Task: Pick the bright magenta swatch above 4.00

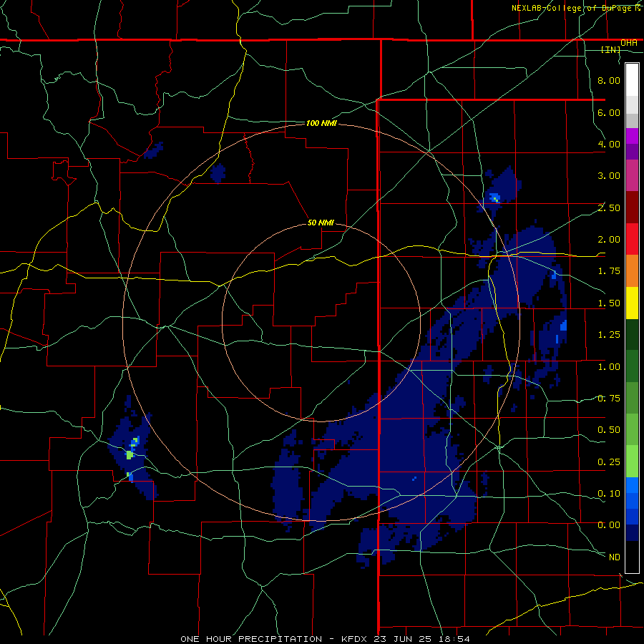Action: coord(632,136)
